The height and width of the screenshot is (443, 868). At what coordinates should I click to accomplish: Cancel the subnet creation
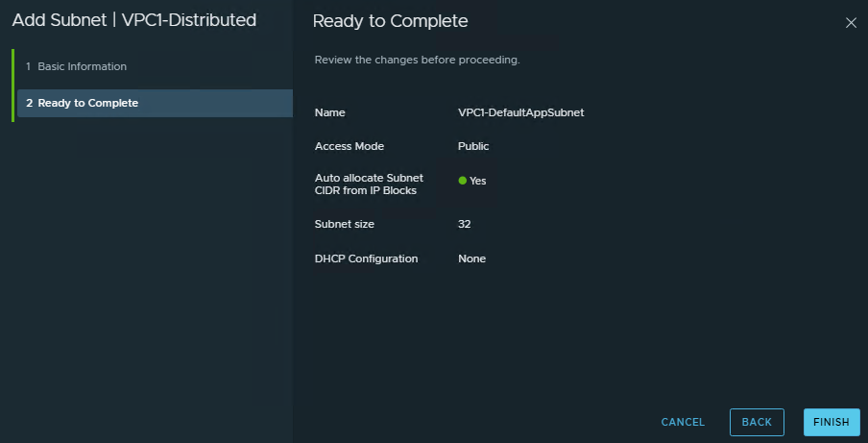[683, 422]
